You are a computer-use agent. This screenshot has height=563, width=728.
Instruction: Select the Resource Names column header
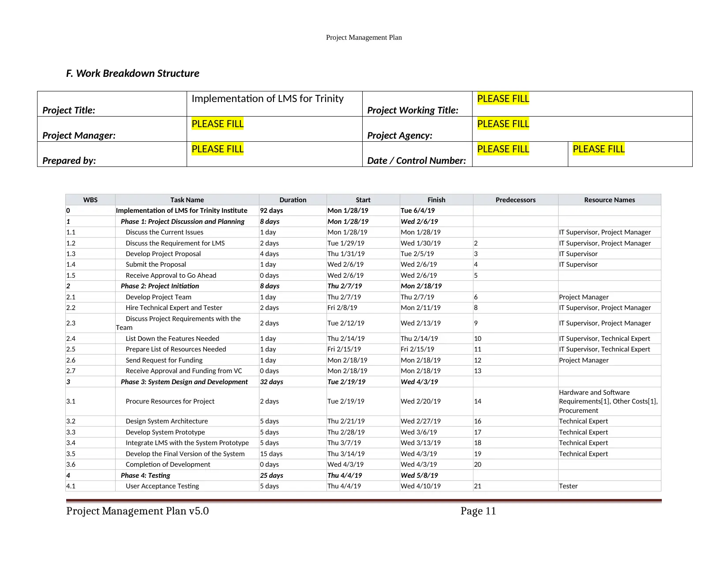pos(610,200)
